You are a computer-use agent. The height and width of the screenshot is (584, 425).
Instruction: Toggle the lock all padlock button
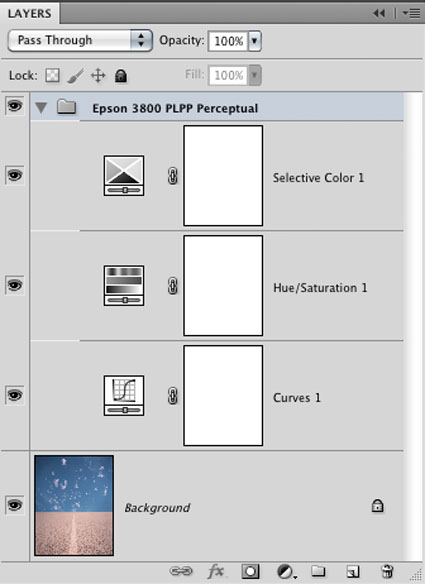coord(121,76)
